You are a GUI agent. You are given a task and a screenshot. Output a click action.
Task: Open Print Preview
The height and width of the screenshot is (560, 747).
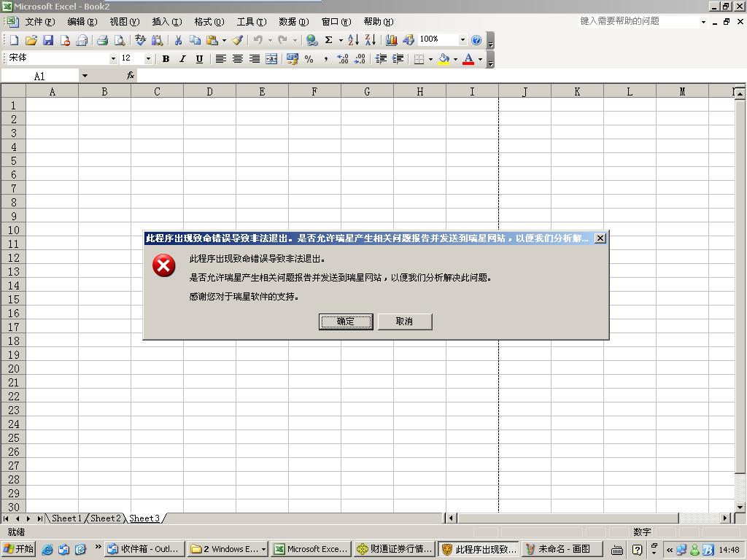point(119,40)
